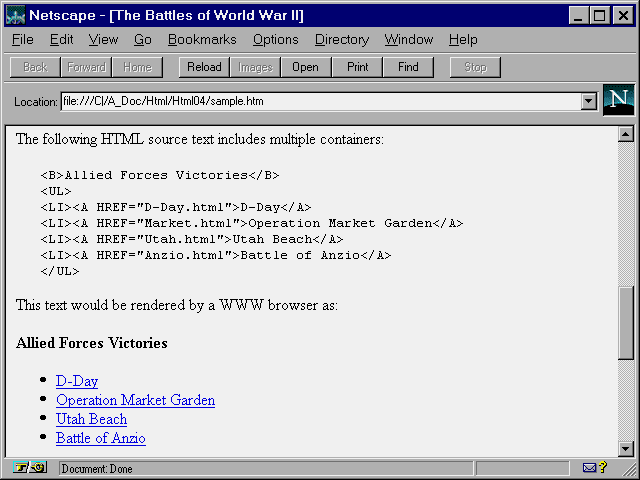
Task: Click inside the Location address field
Action: [x=320, y=102]
